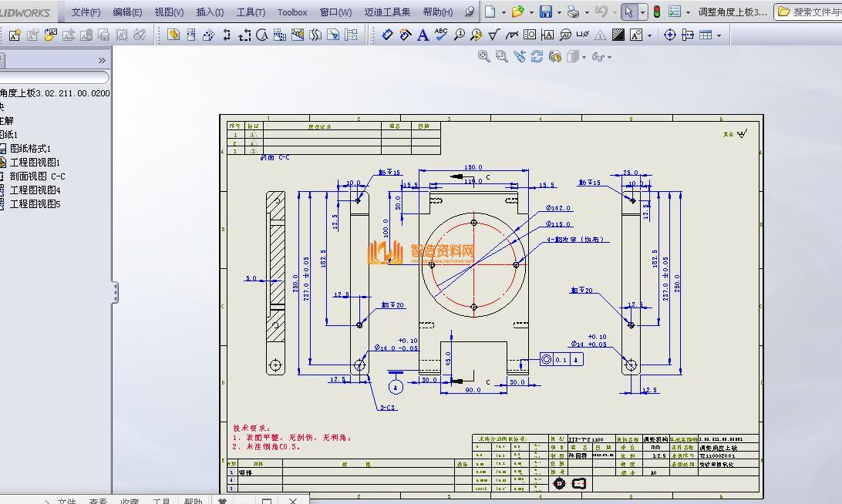Click the Note annotation tool (letter A)
This screenshot has height=504, width=842.
point(423,35)
